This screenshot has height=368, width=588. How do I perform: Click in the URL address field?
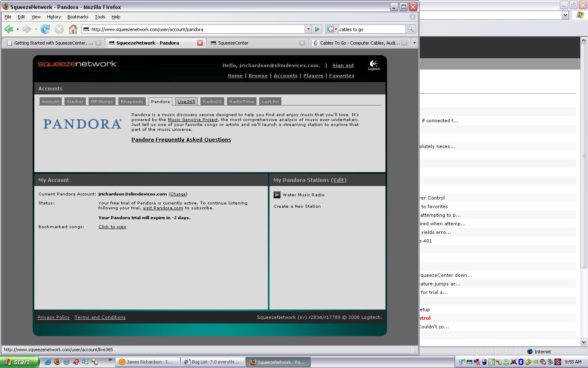(x=196, y=29)
